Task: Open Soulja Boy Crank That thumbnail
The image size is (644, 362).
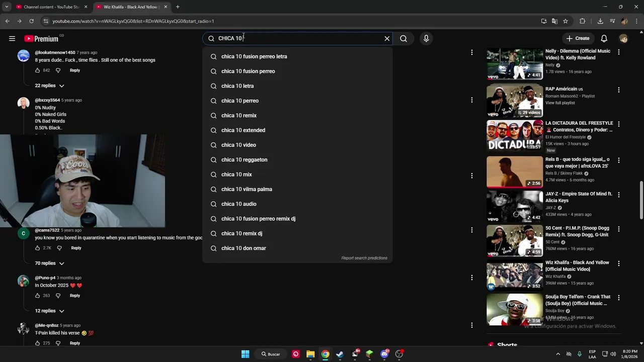Action: tap(515, 310)
